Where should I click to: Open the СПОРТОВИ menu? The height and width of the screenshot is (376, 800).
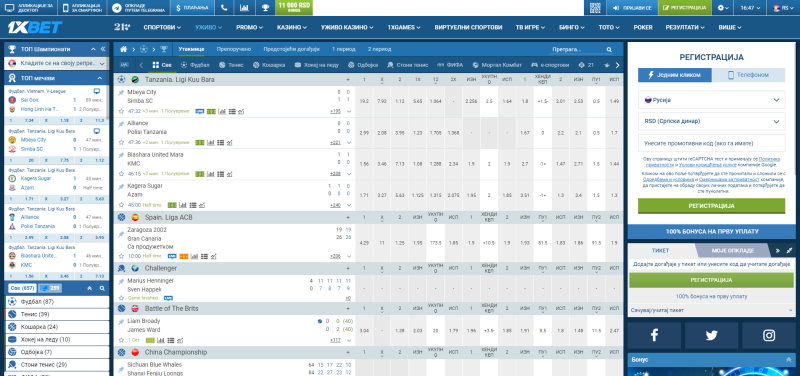(162, 28)
